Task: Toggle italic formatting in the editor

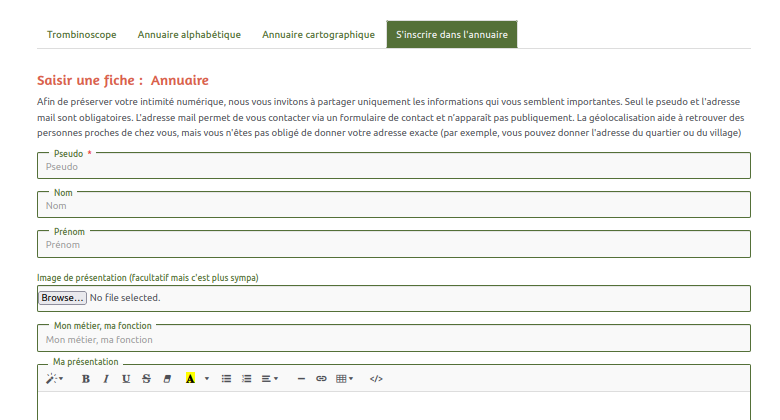Action: coord(106,379)
